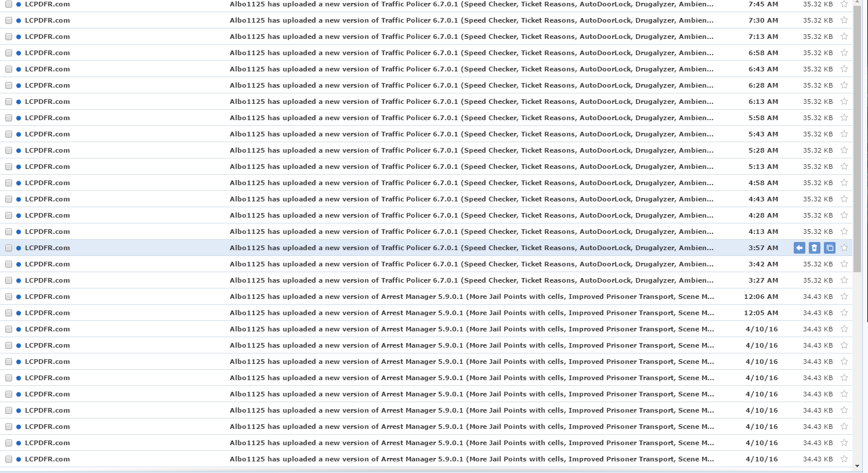Open 3:57 AM email in new window

click(x=830, y=248)
